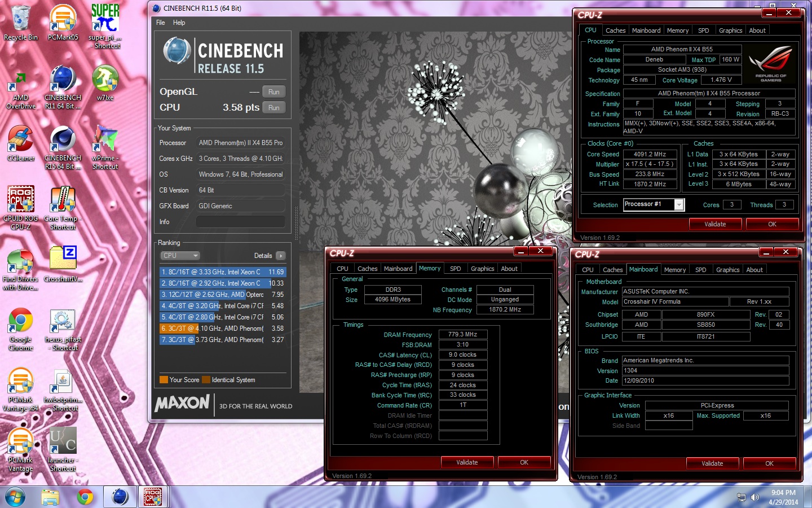Select ranking row 1 Intel Xeon 11.69

pos(223,272)
